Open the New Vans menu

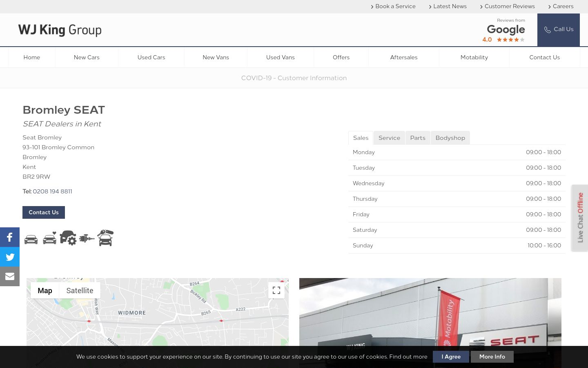click(x=216, y=57)
